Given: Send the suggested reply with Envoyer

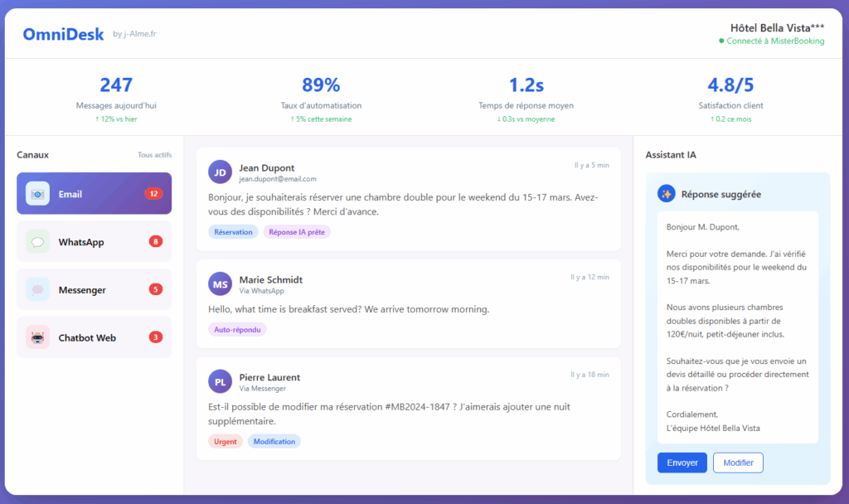Looking at the screenshot, I should point(682,463).
